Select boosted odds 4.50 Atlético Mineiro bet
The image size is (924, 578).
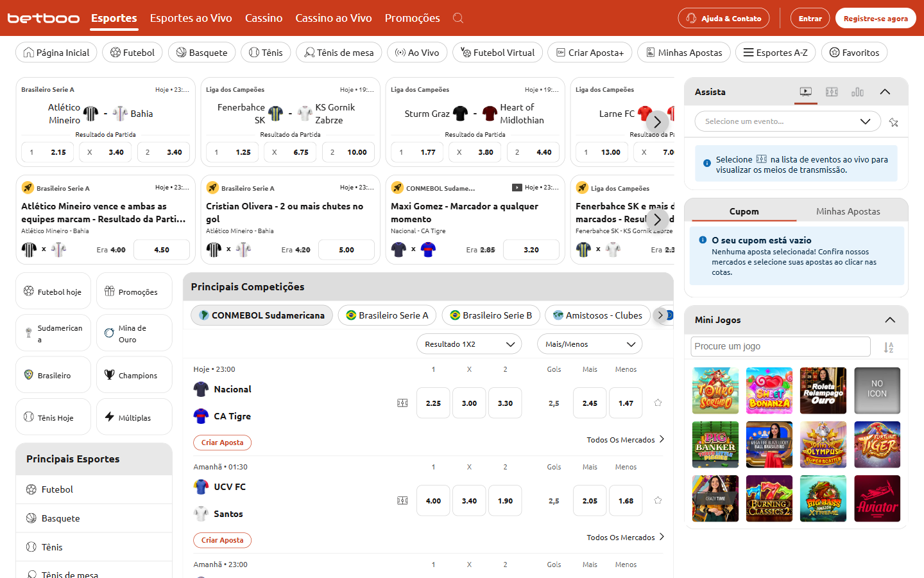coord(162,250)
